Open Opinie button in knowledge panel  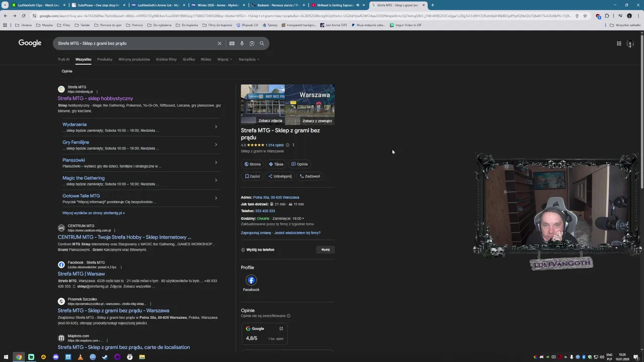(x=299, y=164)
